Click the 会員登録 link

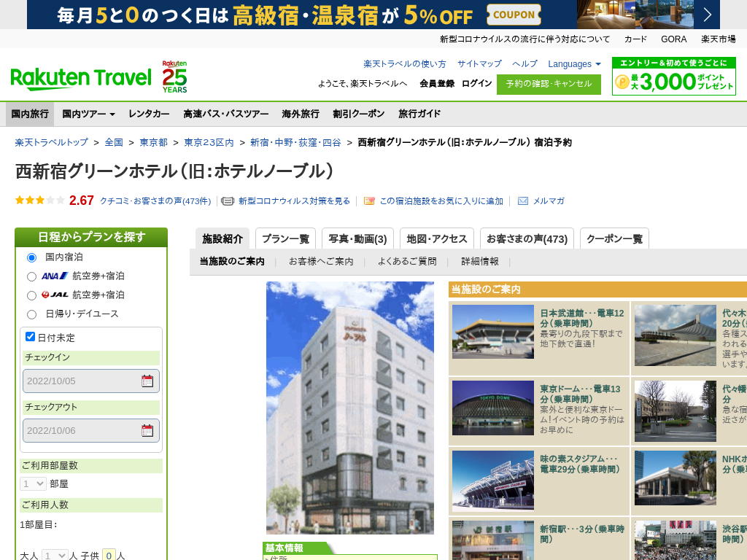437,83
